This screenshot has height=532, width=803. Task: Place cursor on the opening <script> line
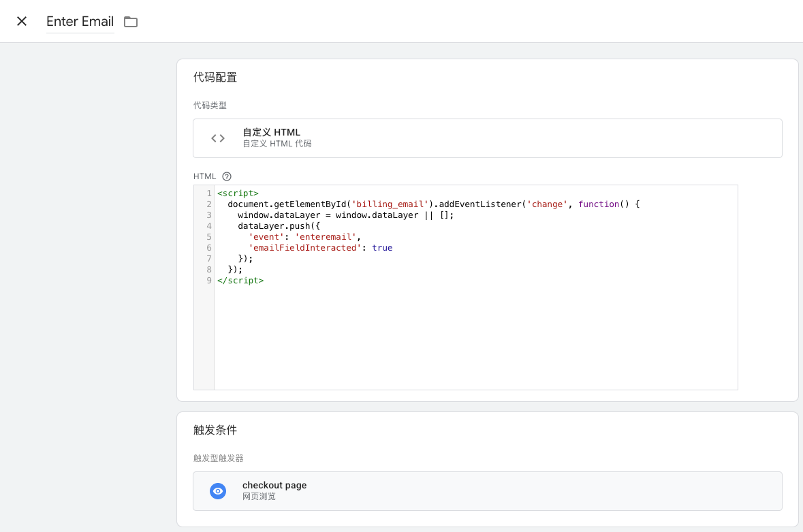click(x=238, y=193)
